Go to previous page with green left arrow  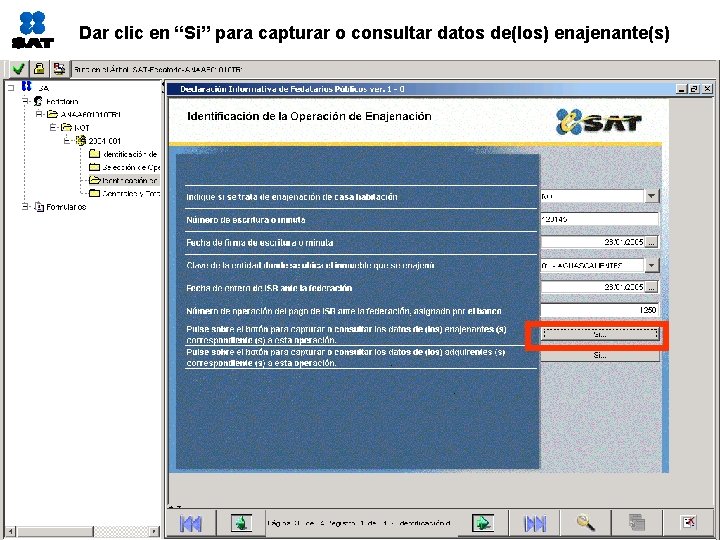click(x=242, y=523)
